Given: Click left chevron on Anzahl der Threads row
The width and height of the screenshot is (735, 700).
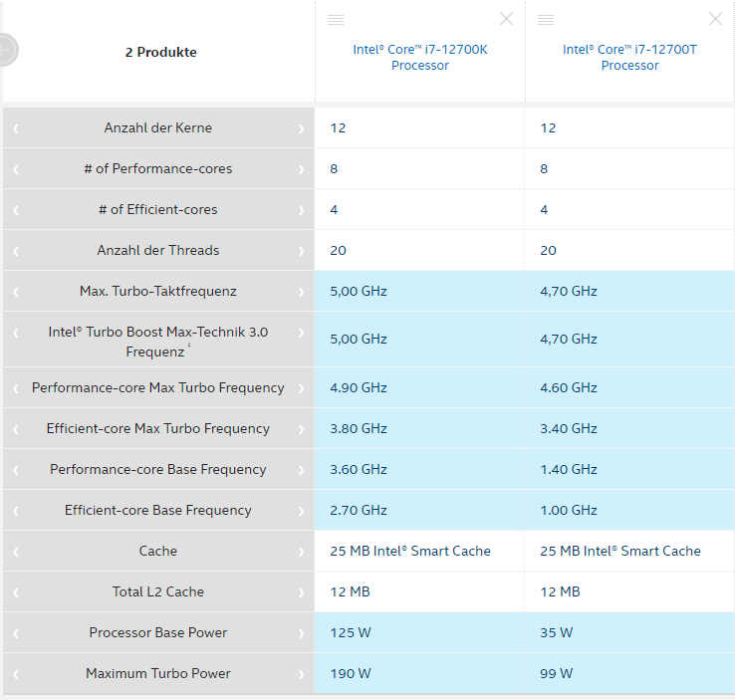Looking at the screenshot, I should (x=16, y=251).
